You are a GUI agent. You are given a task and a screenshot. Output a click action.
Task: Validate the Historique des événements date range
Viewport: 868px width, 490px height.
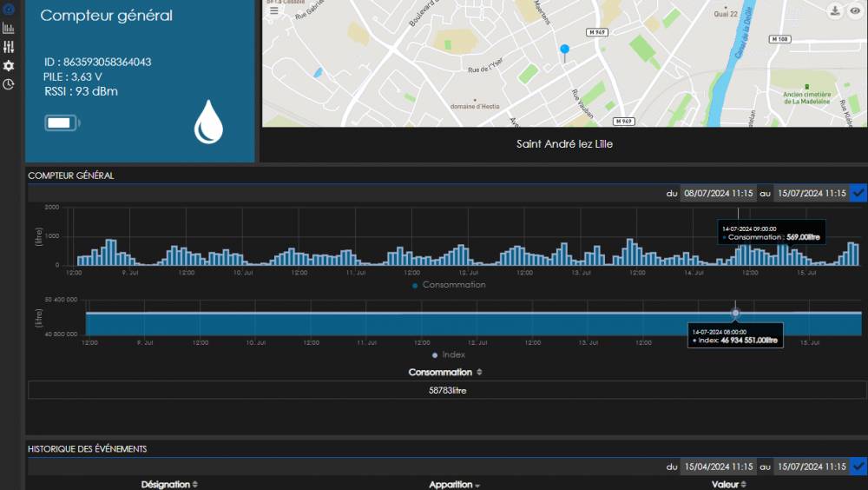(x=858, y=467)
